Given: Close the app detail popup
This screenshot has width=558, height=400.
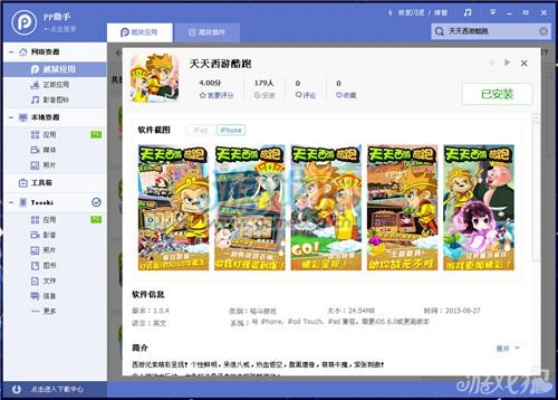Looking at the screenshot, I should coord(524,63).
